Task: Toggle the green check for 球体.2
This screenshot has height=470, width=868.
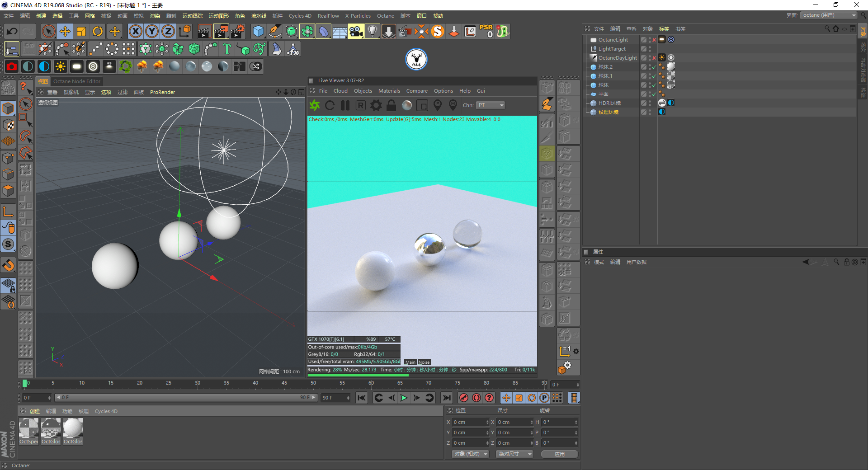Action: pos(654,67)
